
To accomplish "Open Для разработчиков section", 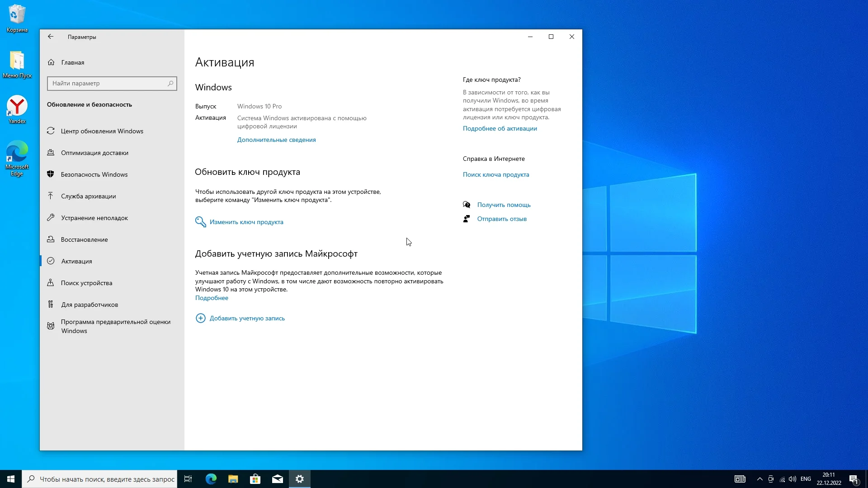I will pos(90,305).
